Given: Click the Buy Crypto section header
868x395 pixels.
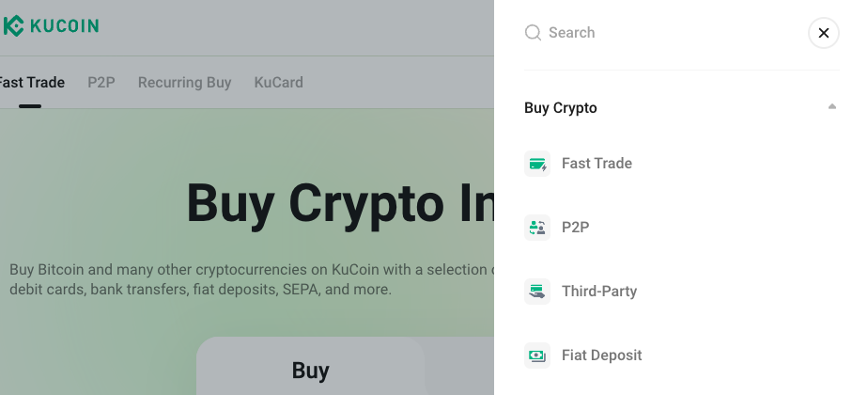Looking at the screenshot, I should [561, 108].
